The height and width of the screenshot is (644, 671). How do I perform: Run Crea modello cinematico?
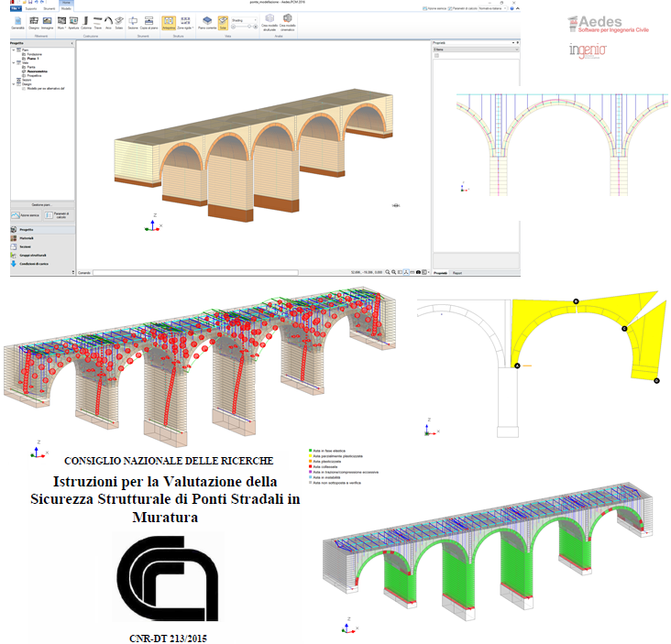[x=288, y=23]
